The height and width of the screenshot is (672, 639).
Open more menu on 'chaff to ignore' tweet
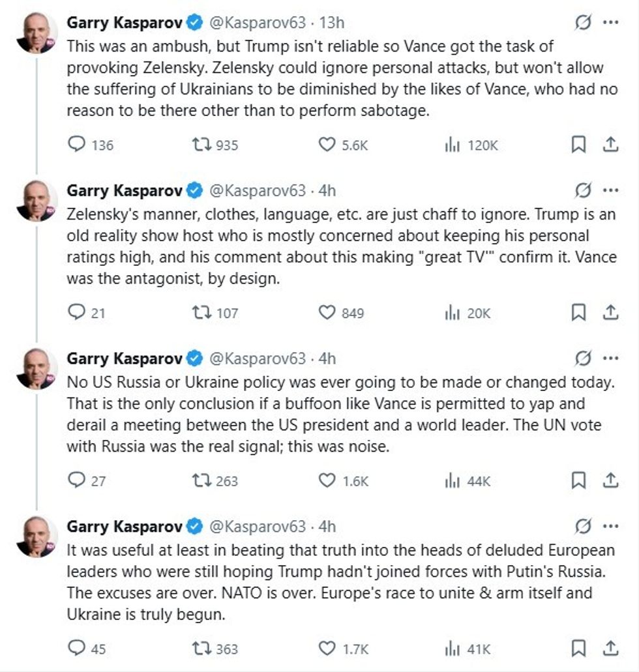pos(610,190)
